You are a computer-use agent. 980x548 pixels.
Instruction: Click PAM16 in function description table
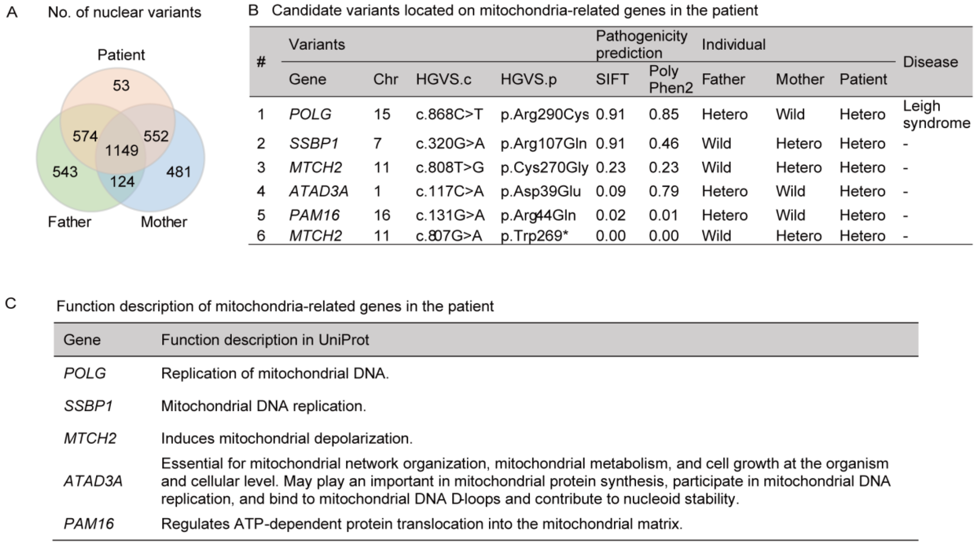point(89,524)
